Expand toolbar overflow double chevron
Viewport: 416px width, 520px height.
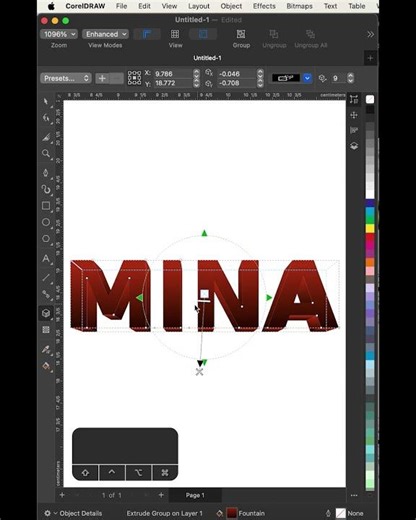pos(370,34)
